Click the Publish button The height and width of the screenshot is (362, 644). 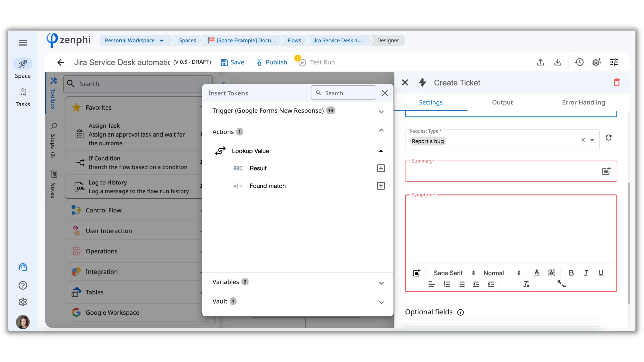click(271, 62)
